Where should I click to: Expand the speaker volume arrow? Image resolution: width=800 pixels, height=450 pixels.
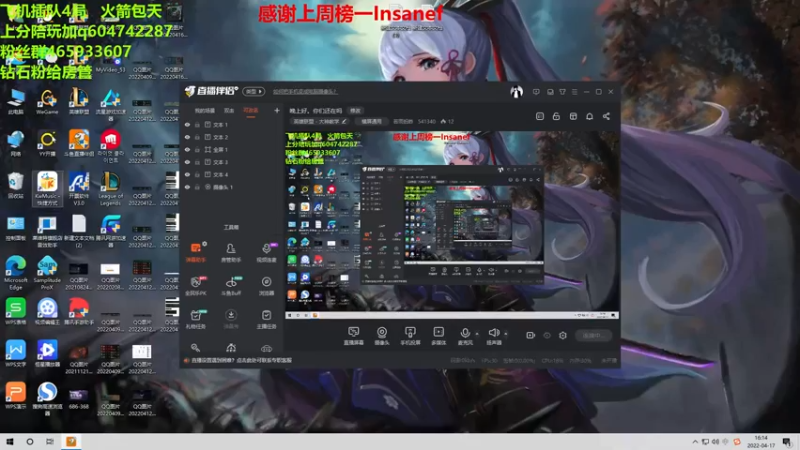tap(506, 334)
